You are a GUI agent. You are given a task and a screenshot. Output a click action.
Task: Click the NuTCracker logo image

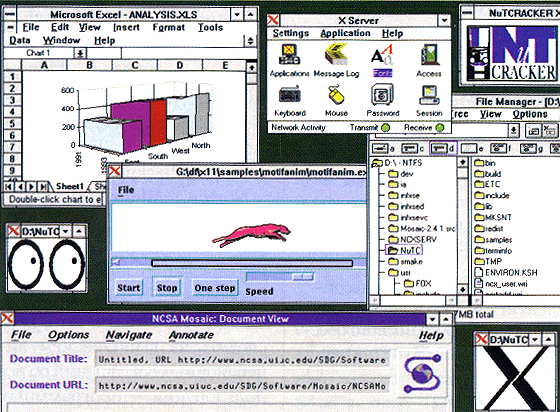511,53
